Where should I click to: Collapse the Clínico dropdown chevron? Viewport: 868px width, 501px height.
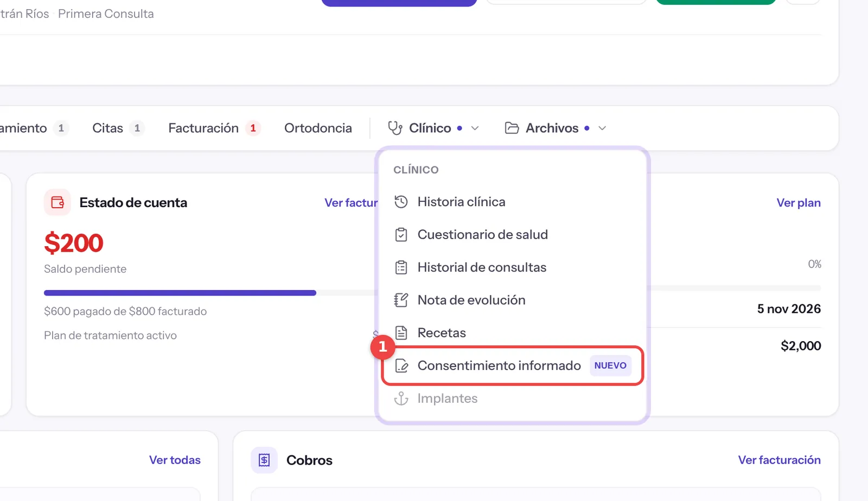475,129
